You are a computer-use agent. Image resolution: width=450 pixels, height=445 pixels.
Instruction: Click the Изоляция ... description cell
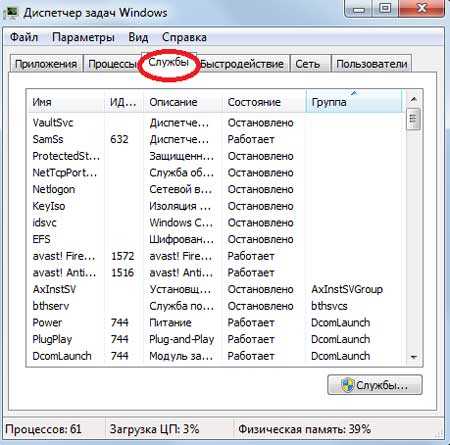click(180, 206)
